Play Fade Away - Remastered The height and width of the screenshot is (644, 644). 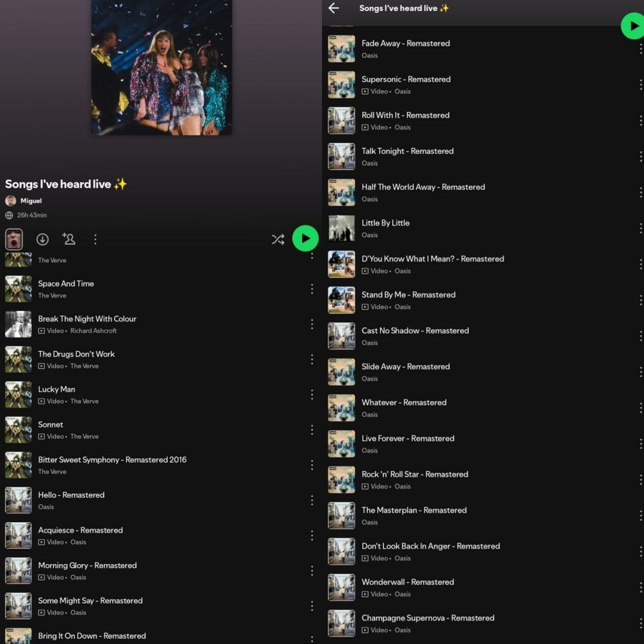pyautogui.click(x=483, y=49)
